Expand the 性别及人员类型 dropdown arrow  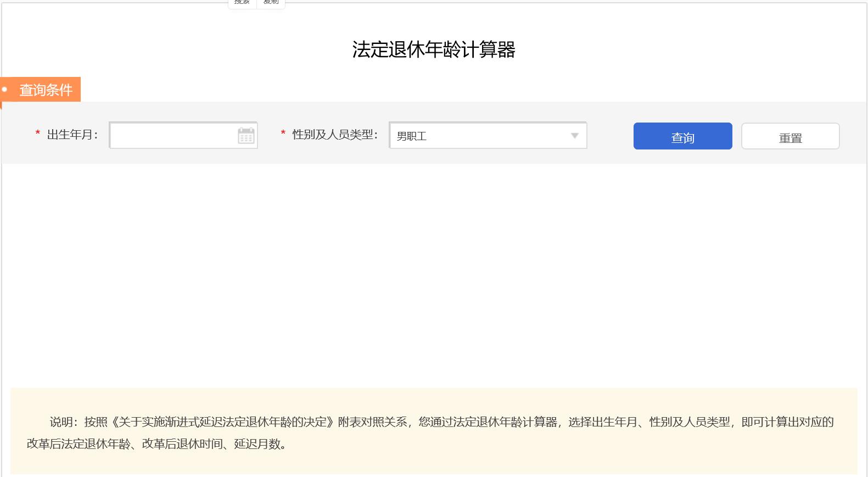pos(574,136)
